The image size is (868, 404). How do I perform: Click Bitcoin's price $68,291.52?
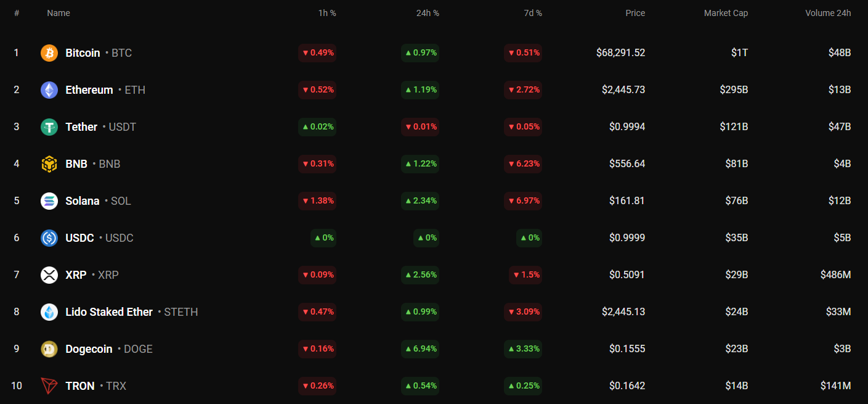coord(620,53)
